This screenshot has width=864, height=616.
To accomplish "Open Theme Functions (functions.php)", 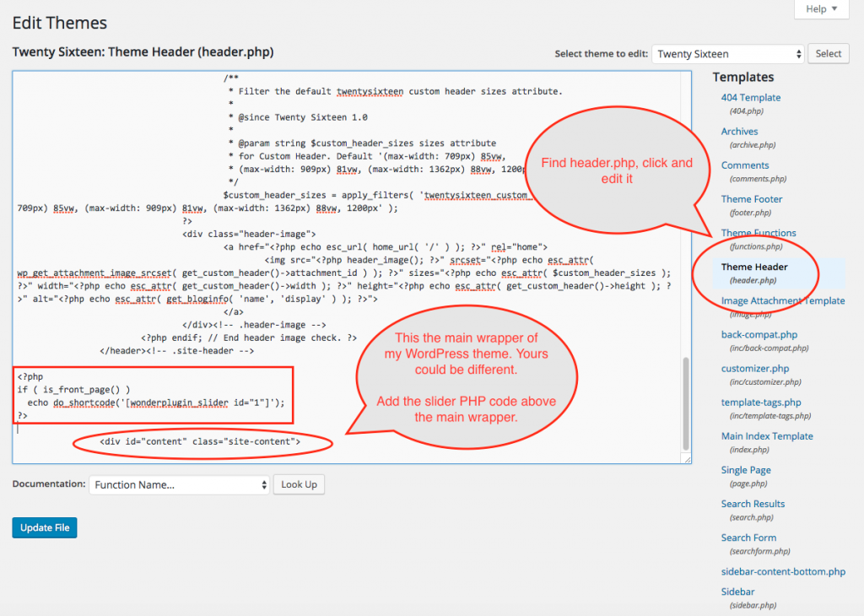I will [759, 232].
